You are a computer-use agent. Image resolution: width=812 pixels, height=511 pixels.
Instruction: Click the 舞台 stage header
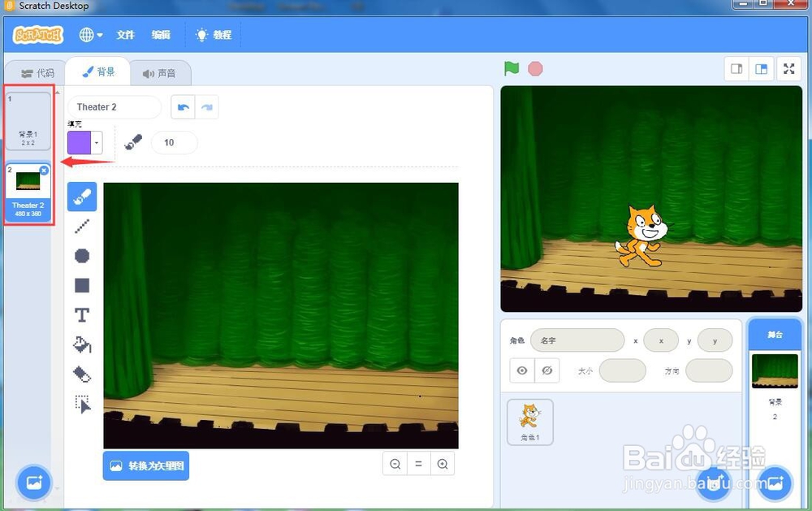(775, 335)
